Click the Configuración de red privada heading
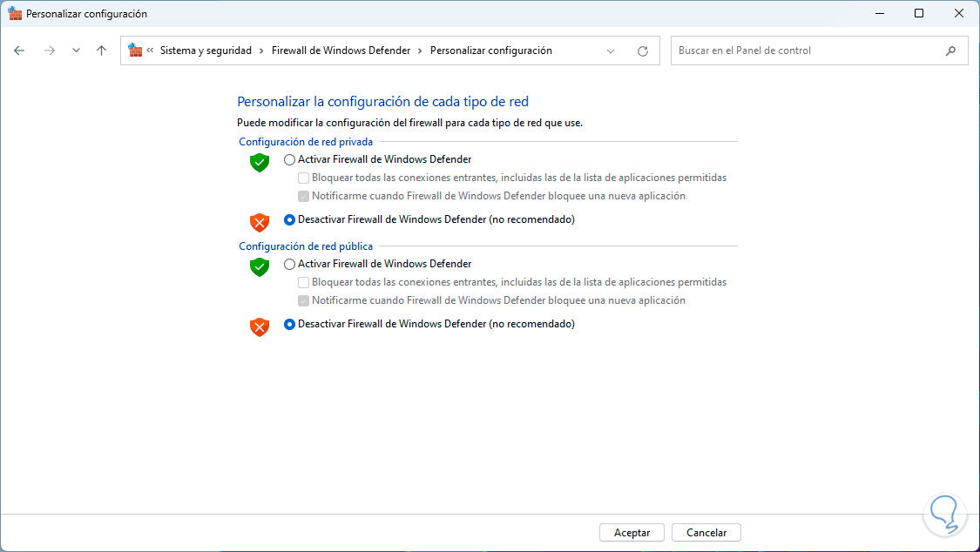The image size is (980, 552). pos(306,142)
